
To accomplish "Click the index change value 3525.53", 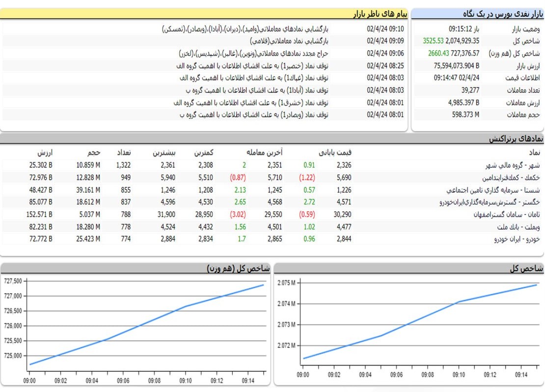I will click(433, 41).
